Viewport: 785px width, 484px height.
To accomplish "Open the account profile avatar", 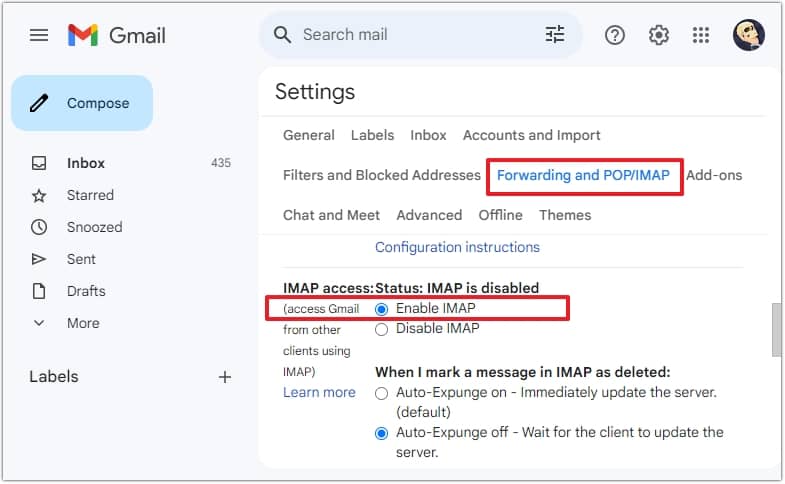I will 748,35.
